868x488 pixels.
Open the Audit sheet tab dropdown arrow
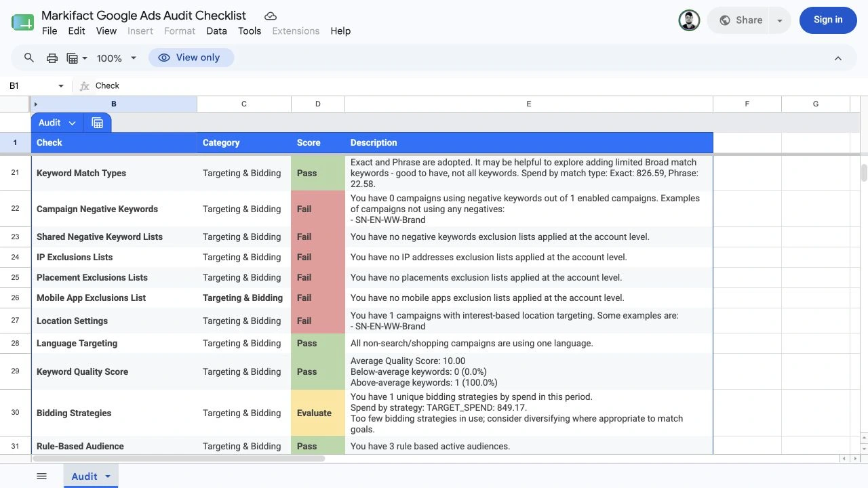pos(107,476)
